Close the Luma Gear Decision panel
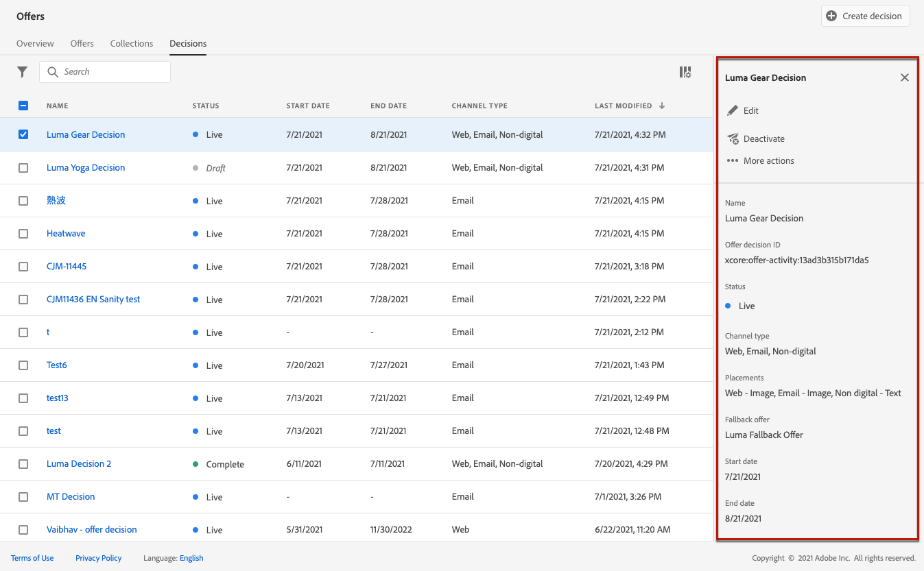 point(904,77)
